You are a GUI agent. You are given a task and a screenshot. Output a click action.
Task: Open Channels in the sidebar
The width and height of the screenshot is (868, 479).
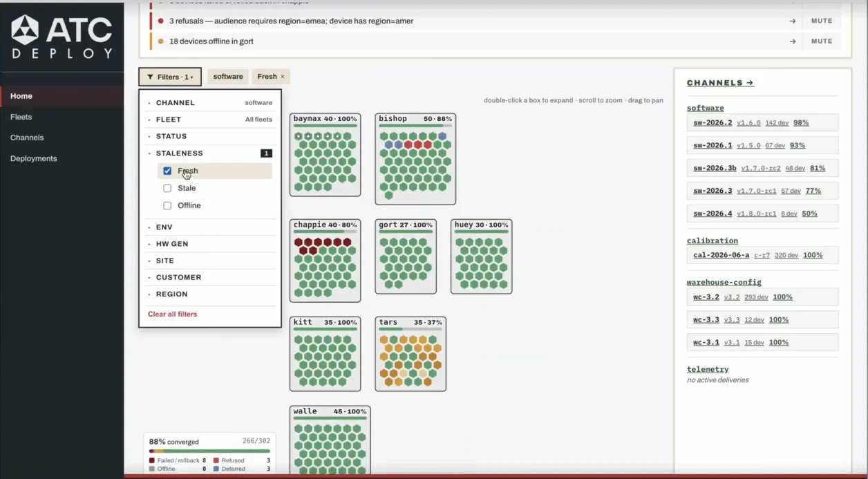[62, 138]
